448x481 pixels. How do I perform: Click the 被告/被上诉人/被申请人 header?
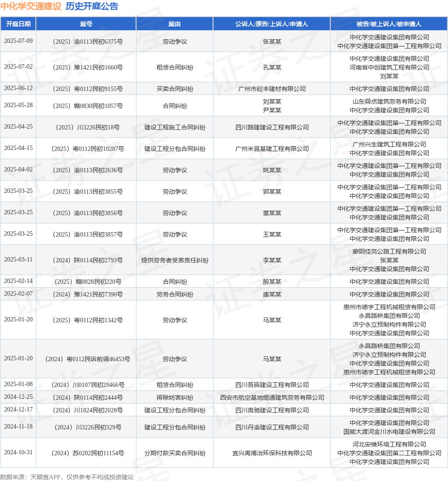click(x=389, y=24)
